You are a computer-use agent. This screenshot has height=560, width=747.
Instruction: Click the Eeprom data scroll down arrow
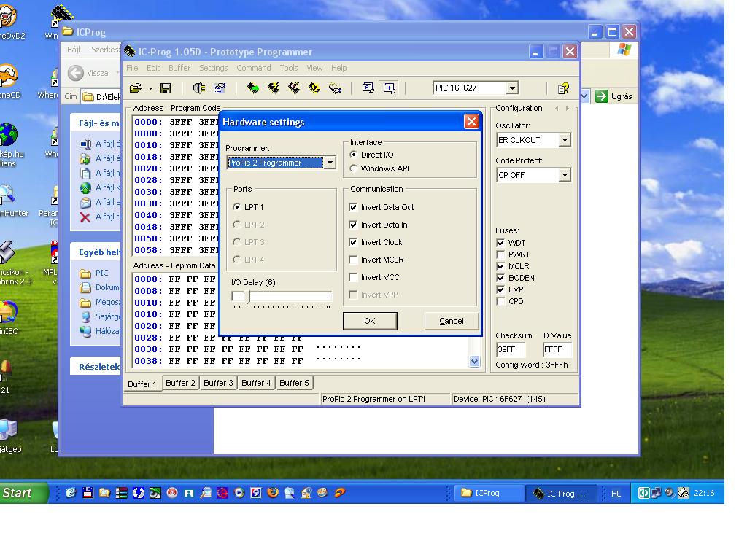(474, 362)
